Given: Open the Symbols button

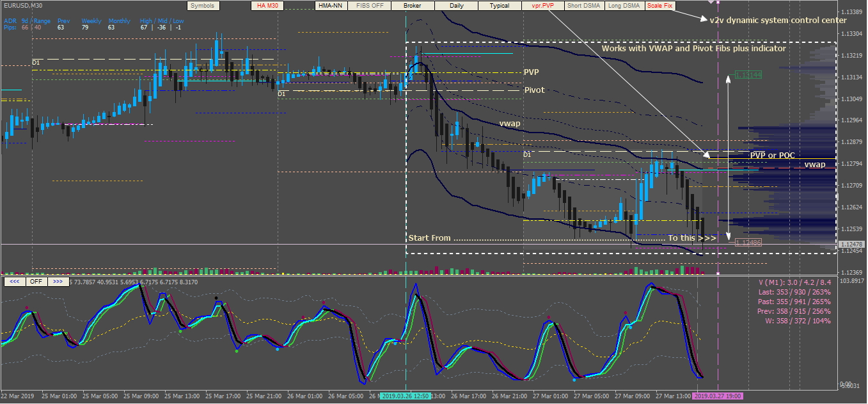Looking at the screenshot, I should tap(204, 6).
